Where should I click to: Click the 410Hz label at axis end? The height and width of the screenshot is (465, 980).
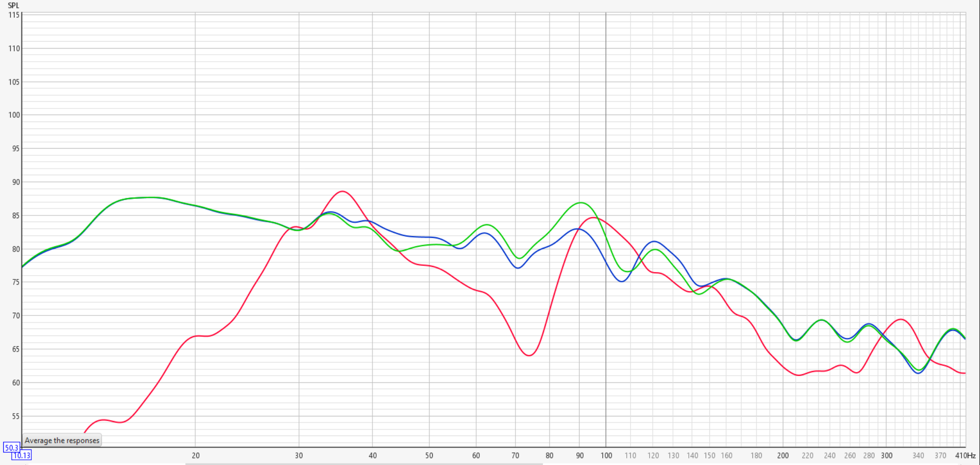point(965,455)
